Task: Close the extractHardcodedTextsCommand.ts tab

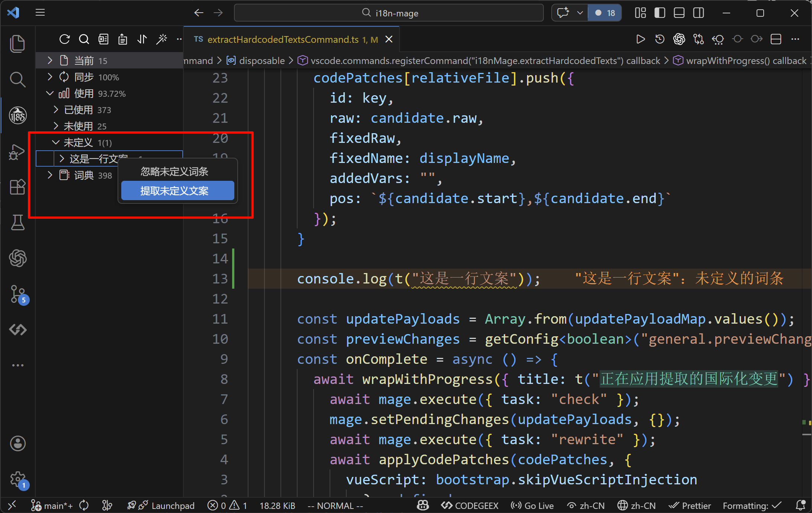Action: (389, 39)
